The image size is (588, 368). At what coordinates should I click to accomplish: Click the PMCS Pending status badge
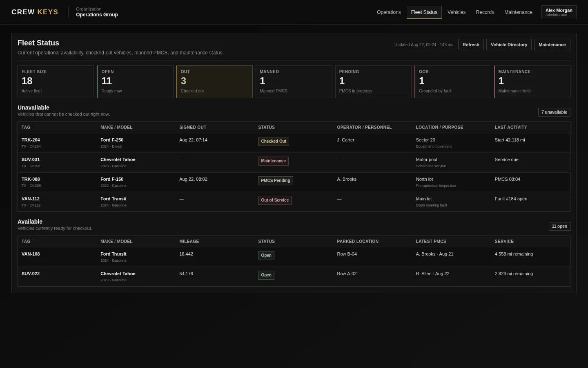point(276,181)
